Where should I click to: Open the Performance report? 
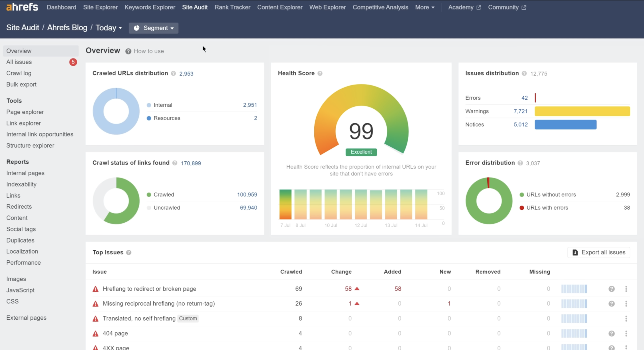pos(23,263)
